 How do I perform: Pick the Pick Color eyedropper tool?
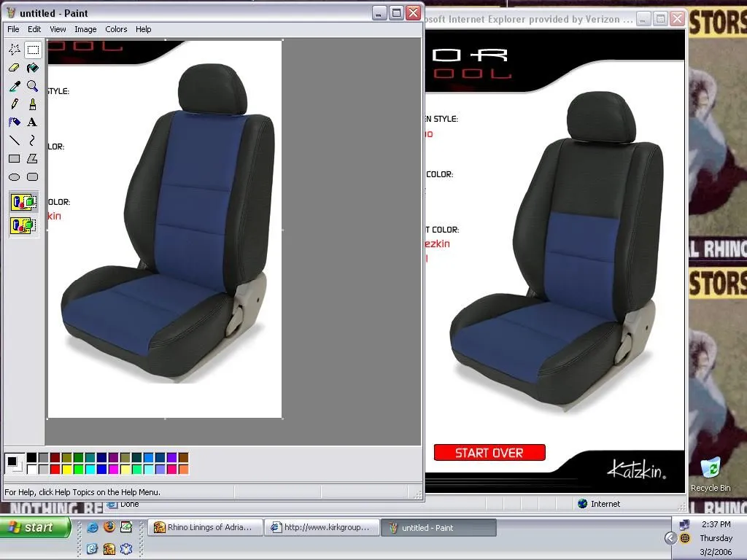14,86
